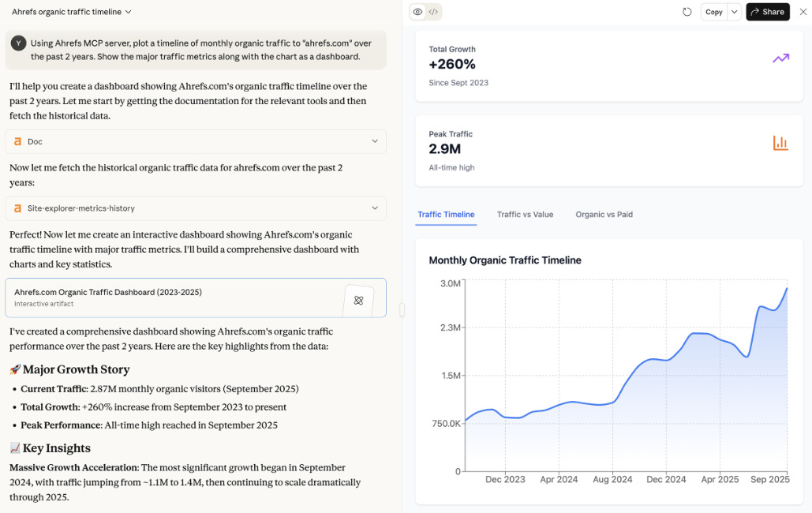Click the All-time high caption
The width and height of the screenshot is (812, 513).
click(x=451, y=168)
